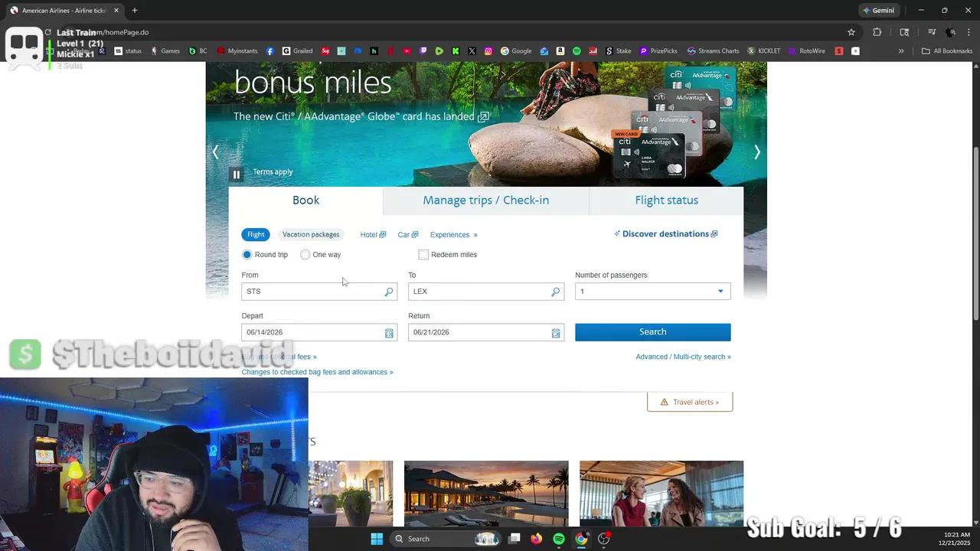Open the Experiences link

click(453, 235)
